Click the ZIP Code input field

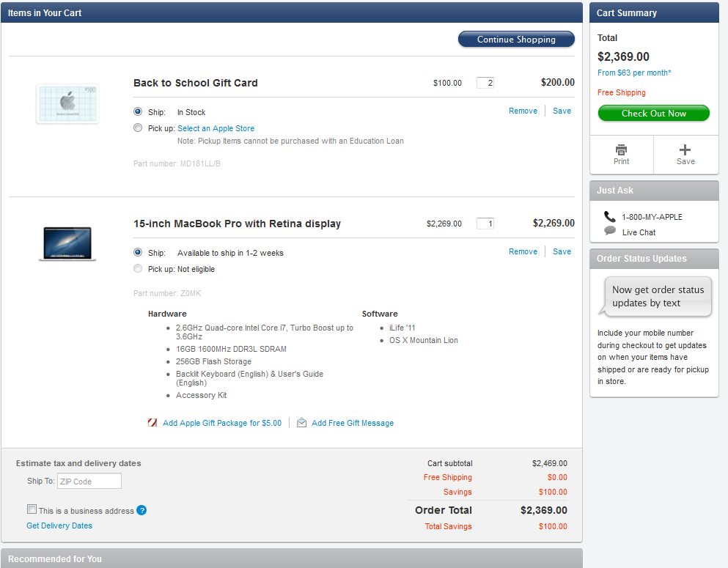89,481
